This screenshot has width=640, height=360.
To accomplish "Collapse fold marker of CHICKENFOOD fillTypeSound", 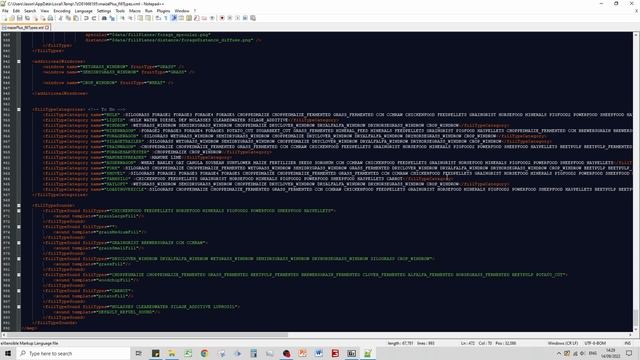I will [19, 211].
